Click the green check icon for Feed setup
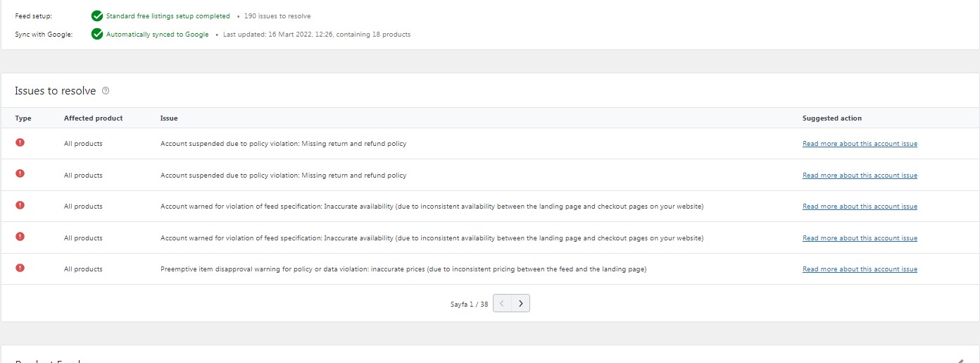This screenshot has width=980, height=363. (x=97, y=16)
